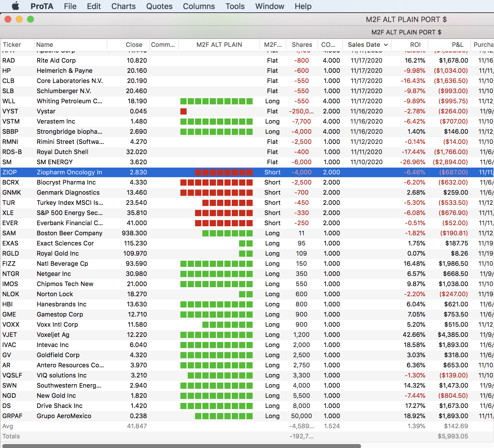This screenshot has width=494, height=448.
Task: Sort by the P&L column header
Action: (457, 45)
